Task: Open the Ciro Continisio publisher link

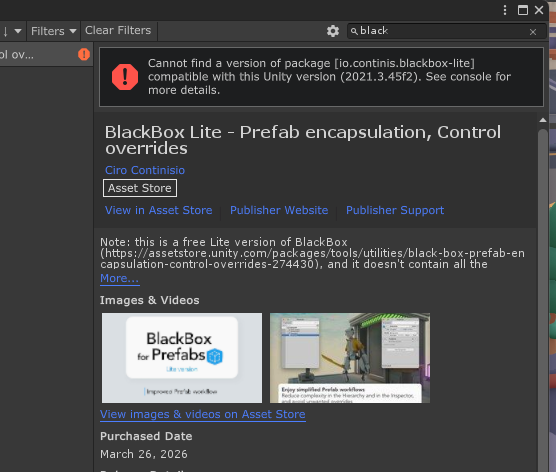Action: (145, 170)
